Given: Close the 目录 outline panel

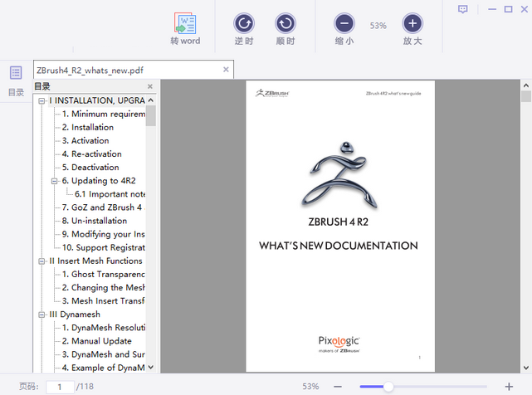Looking at the screenshot, I should click(150, 86).
